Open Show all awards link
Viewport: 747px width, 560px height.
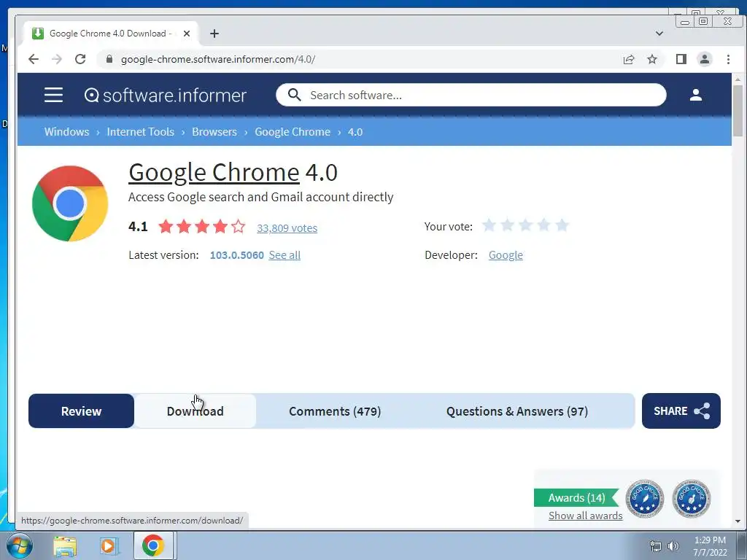coord(586,516)
